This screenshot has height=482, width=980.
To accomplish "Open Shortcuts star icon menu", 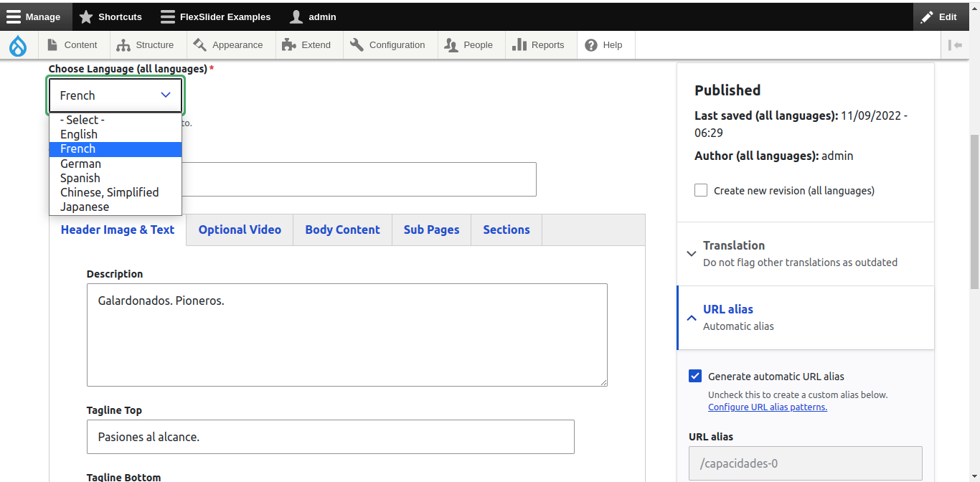I will 87,16.
